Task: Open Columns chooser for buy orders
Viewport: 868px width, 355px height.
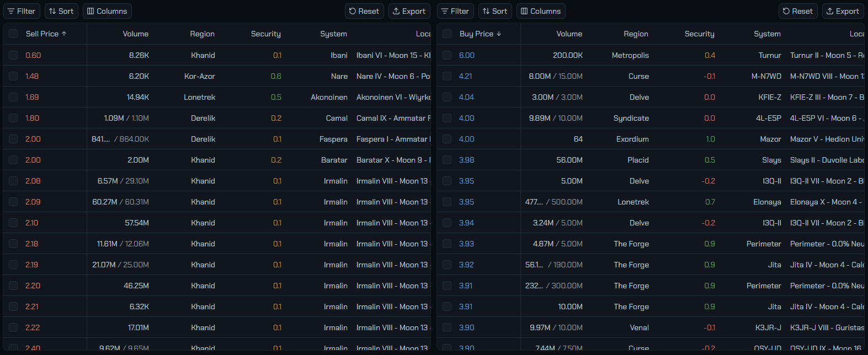Action: coord(541,11)
